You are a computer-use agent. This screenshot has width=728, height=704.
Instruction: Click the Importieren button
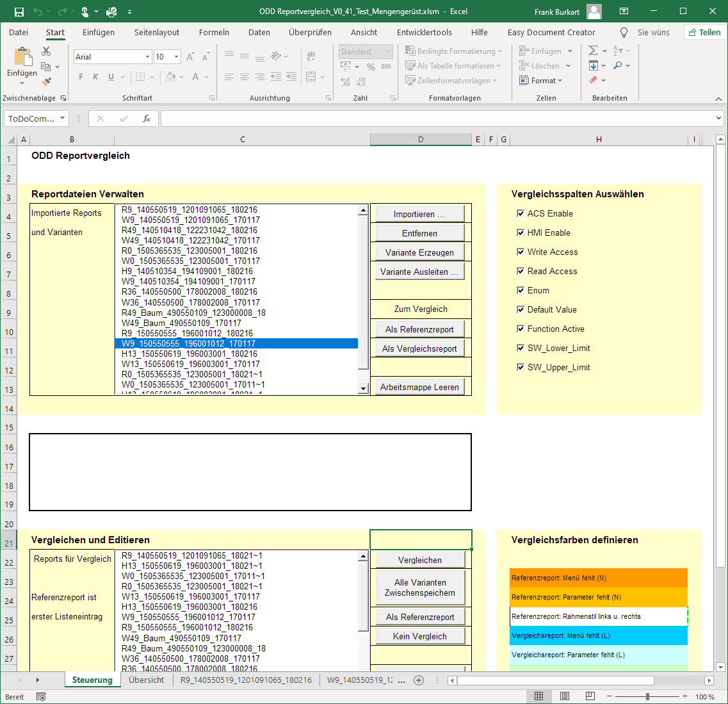click(x=420, y=213)
